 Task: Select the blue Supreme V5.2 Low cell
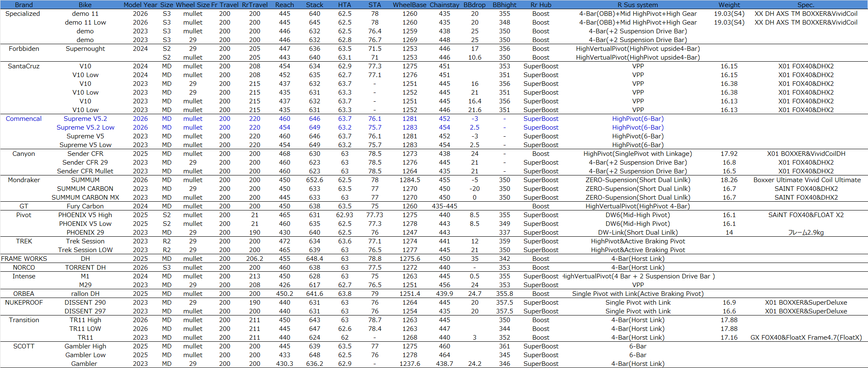point(85,128)
